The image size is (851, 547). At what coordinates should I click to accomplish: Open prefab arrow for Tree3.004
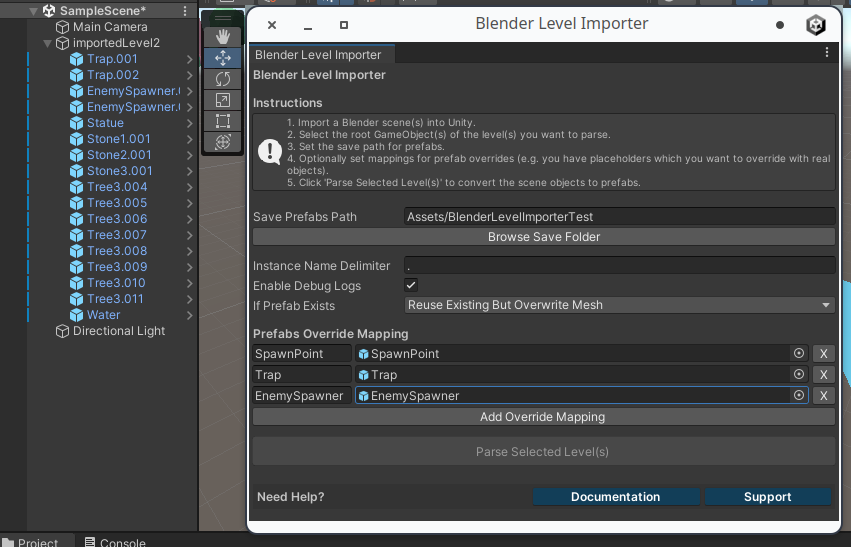[x=189, y=187]
